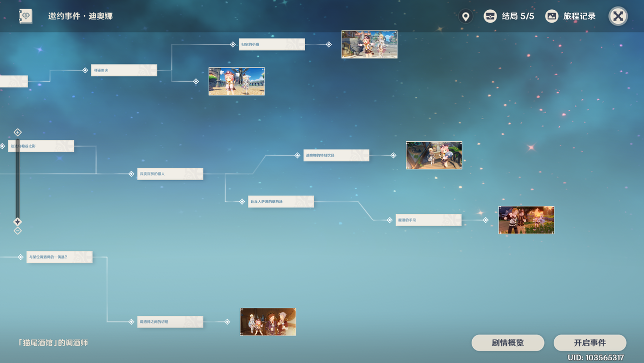Screen dimensions: 644x363
Task: Click diamond marker left of 迪奥娜的特制饮品
Action: (297, 155)
